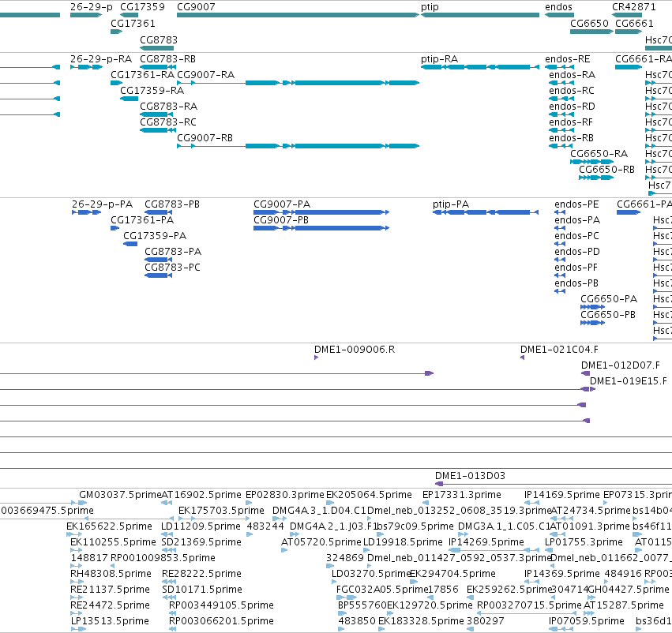This screenshot has width=672, height=633.
Task: Open the endos gene label
Action: 558,7
